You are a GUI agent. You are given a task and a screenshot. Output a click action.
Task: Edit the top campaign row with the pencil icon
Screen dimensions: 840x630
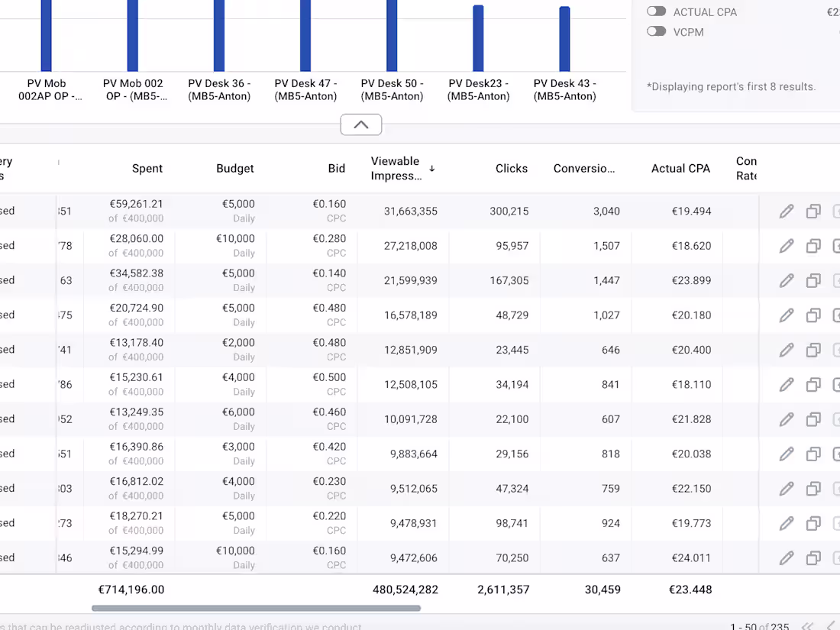point(787,212)
